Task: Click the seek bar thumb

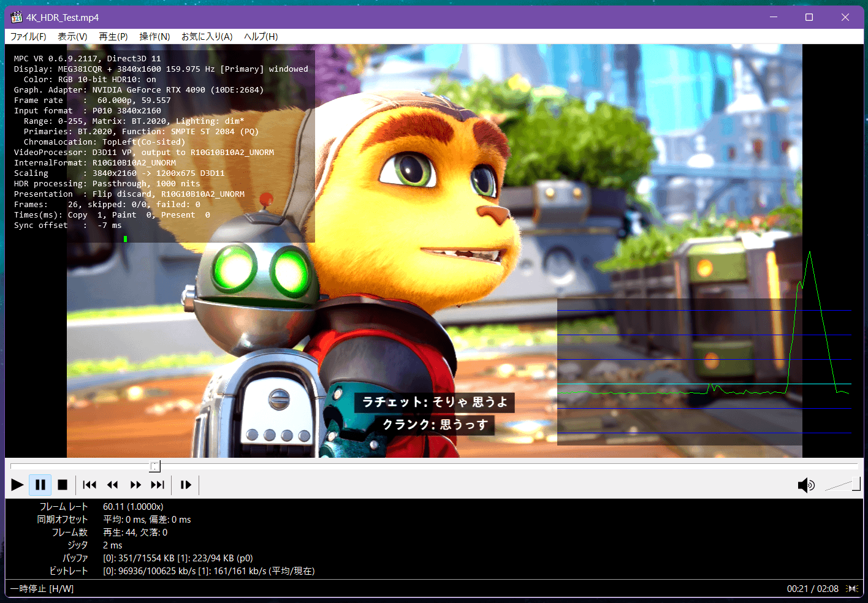Action: [155, 466]
